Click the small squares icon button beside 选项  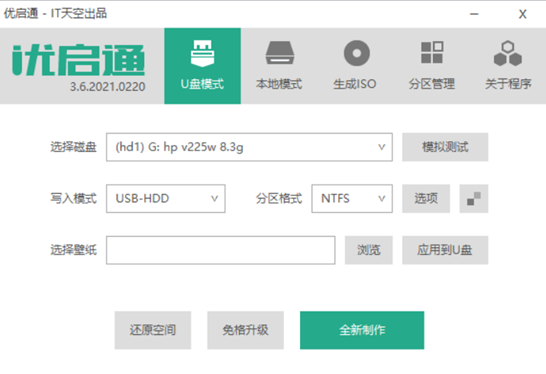pos(474,198)
